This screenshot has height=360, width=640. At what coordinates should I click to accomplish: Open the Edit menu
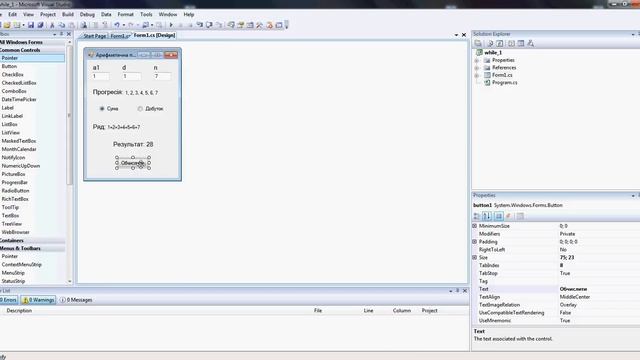click(13, 14)
